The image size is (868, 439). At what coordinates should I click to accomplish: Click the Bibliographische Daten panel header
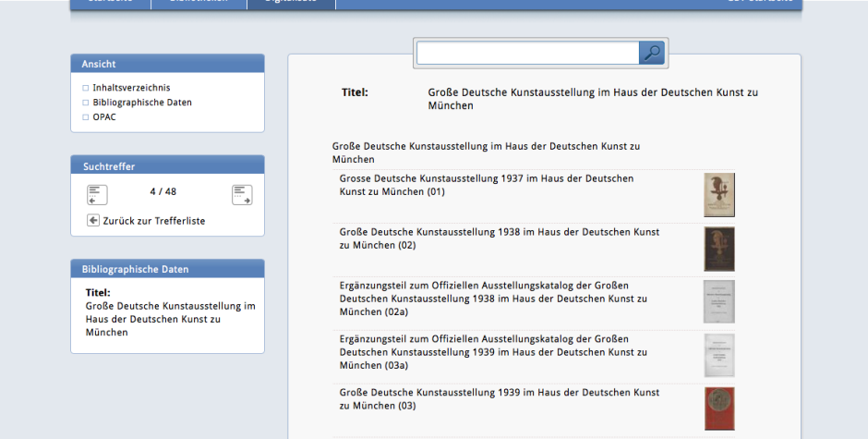pyautogui.click(x=168, y=269)
